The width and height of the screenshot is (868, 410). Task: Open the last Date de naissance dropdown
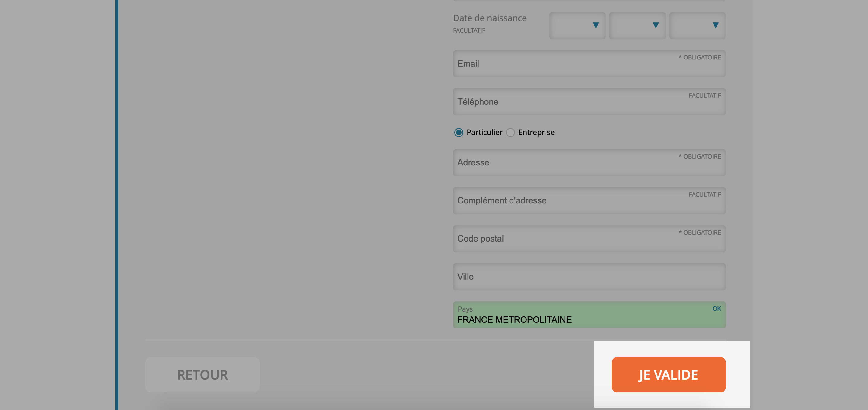tap(697, 26)
